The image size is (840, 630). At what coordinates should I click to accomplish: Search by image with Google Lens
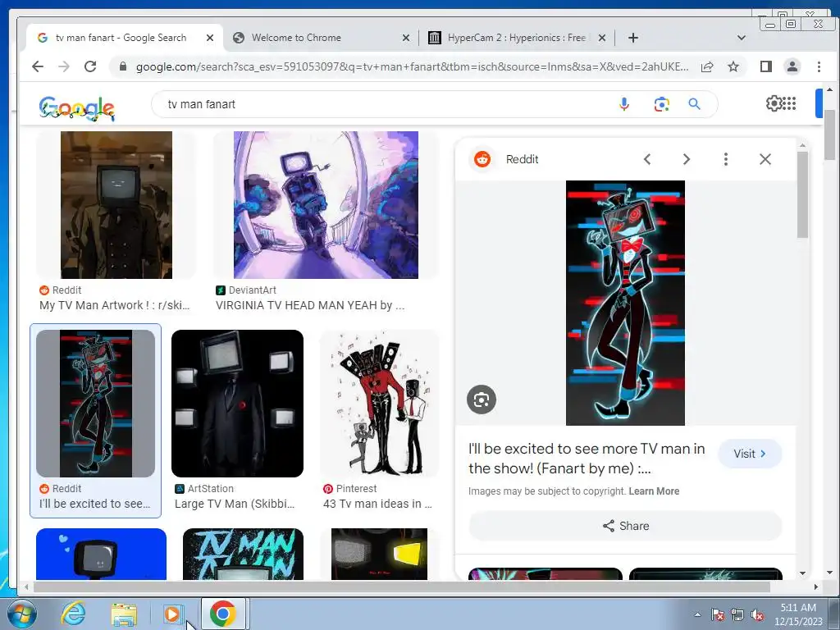(x=662, y=104)
